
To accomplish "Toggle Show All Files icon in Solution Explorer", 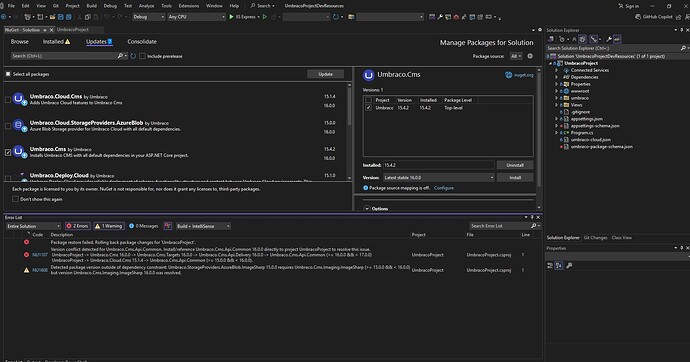I will (x=583, y=39).
